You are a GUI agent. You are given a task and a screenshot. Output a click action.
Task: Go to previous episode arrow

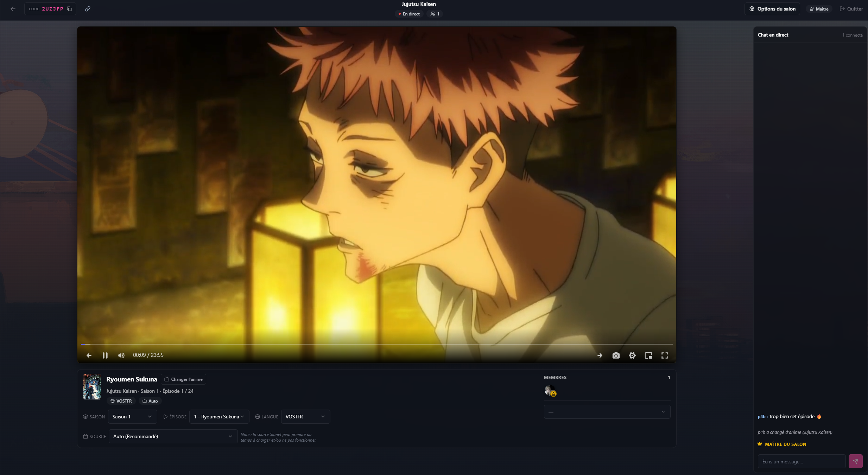[x=89, y=355]
